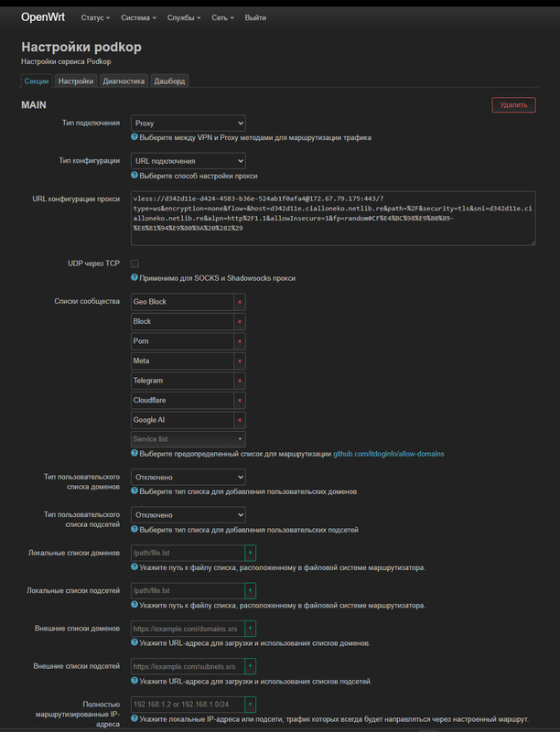Click Выйти to log out
Image resolution: width=560 pixels, height=732 pixels.
pos(255,17)
